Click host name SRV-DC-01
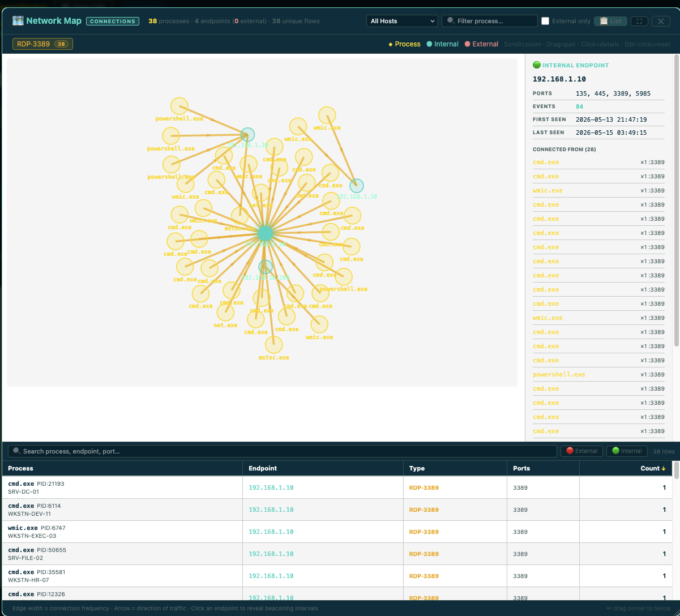The width and height of the screenshot is (680, 616). pos(23,492)
